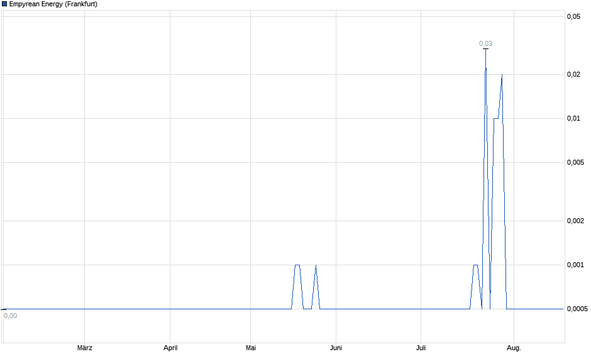Click the 'Aug.' month label
The width and height of the screenshot is (591, 364).
[x=514, y=348]
